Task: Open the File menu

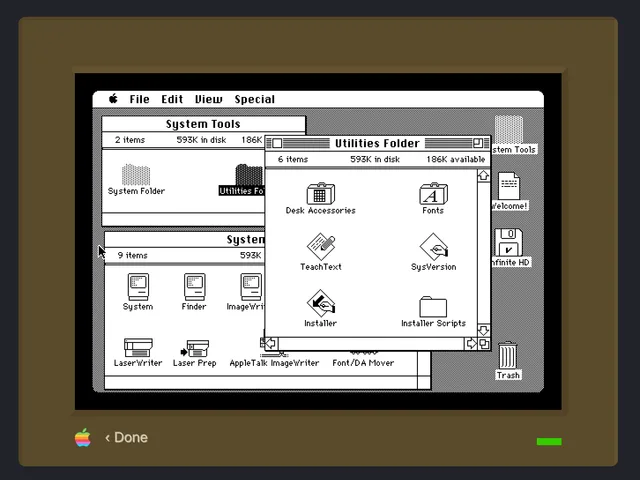Action: pyautogui.click(x=140, y=99)
